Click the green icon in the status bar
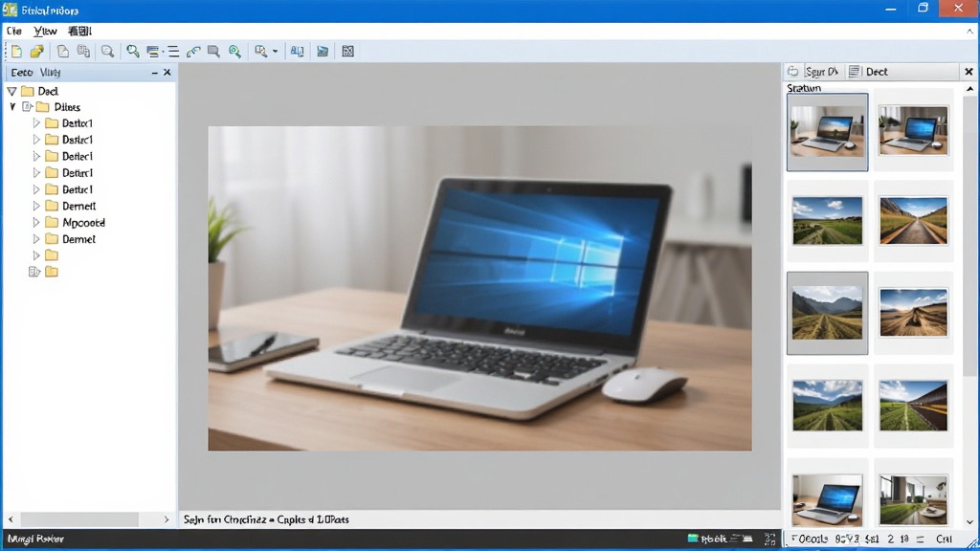980x551 pixels. click(x=693, y=538)
